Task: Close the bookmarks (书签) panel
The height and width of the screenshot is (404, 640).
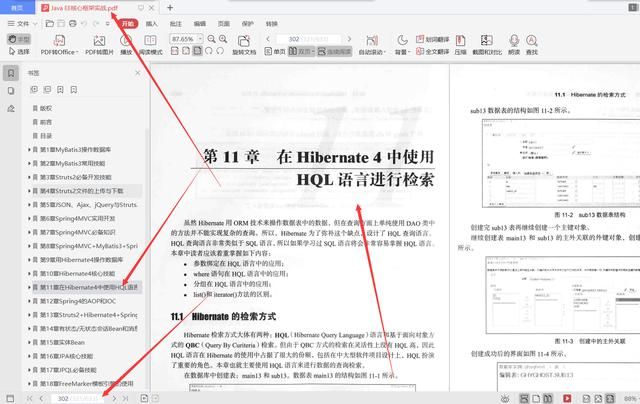Action: coord(138,73)
